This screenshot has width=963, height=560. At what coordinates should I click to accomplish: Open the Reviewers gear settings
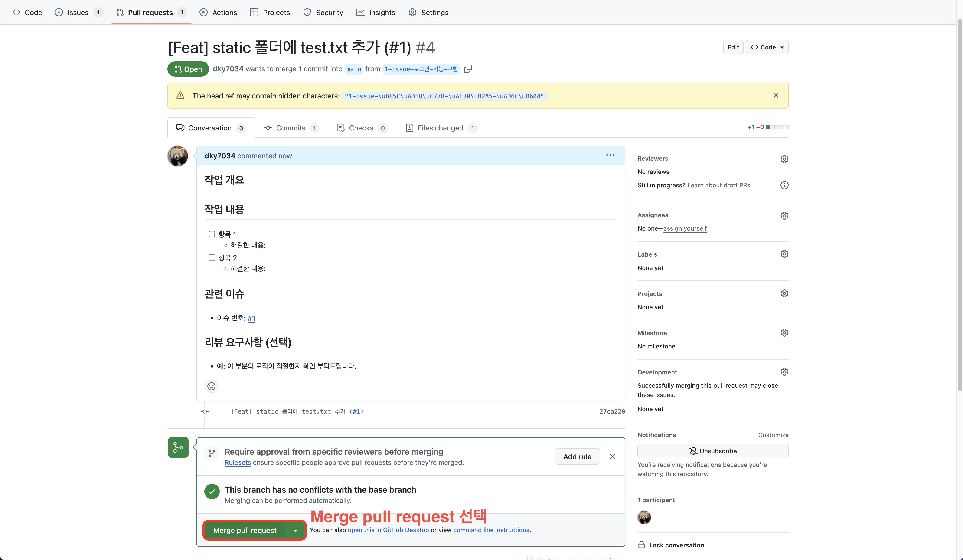[784, 159]
